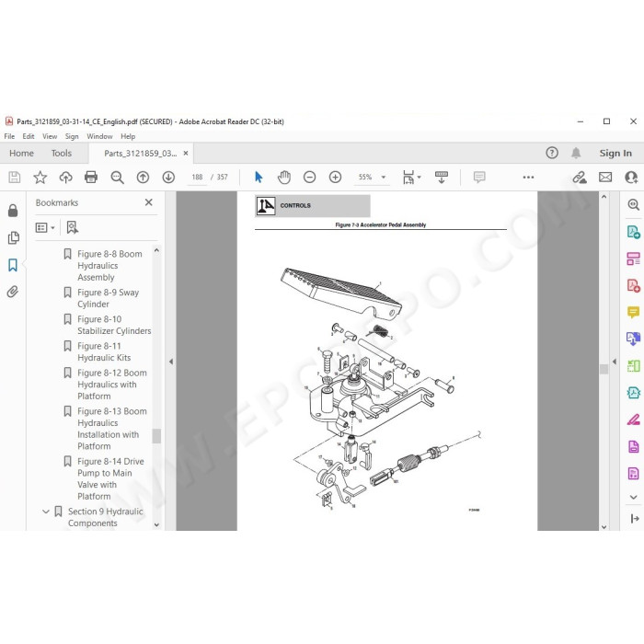This screenshot has width=644, height=644.
Task: Click the page number field 188
Action: [197, 177]
